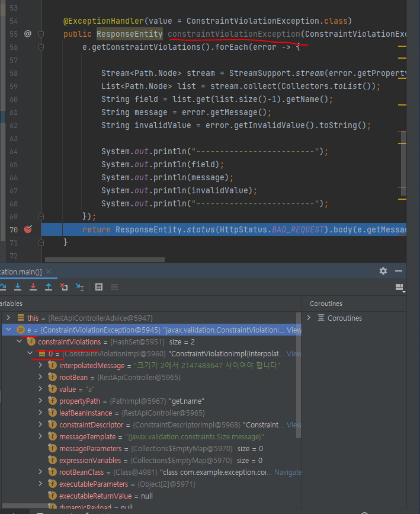420x514 pixels.
Task: Select messageParameters row in variables
Action: (150, 448)
